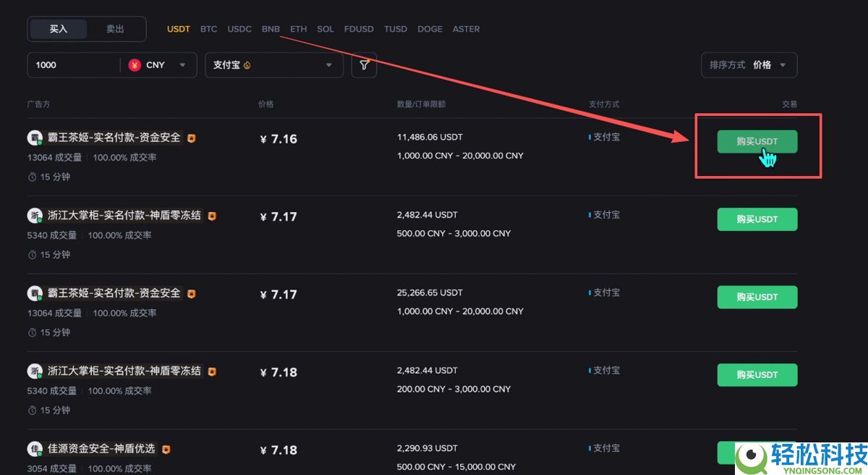This screenshot has height=475, width=868.
Task: Click inside the 1000 amount input field
Action: point(72,64)
